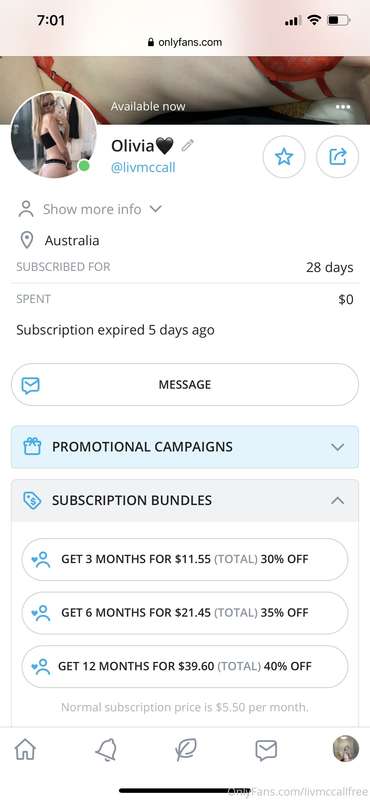Tap the onlyfans.com address bar
Screen dimensions: 370x800
185,42
